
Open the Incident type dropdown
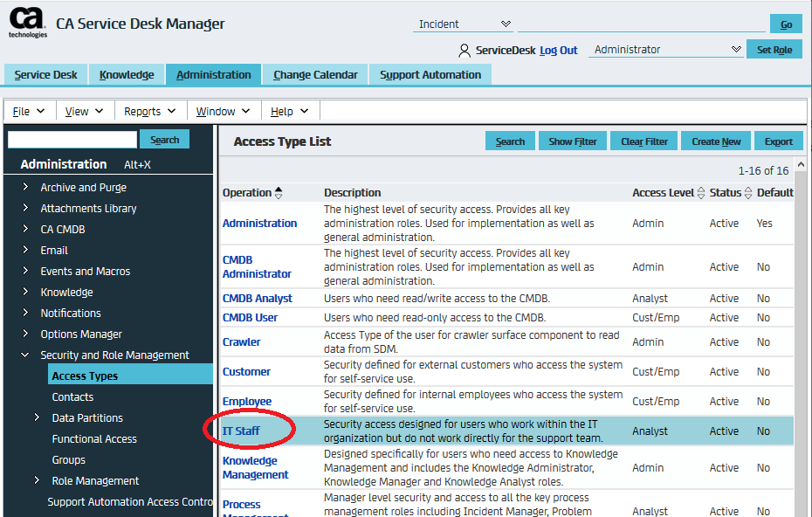[506, 24]
